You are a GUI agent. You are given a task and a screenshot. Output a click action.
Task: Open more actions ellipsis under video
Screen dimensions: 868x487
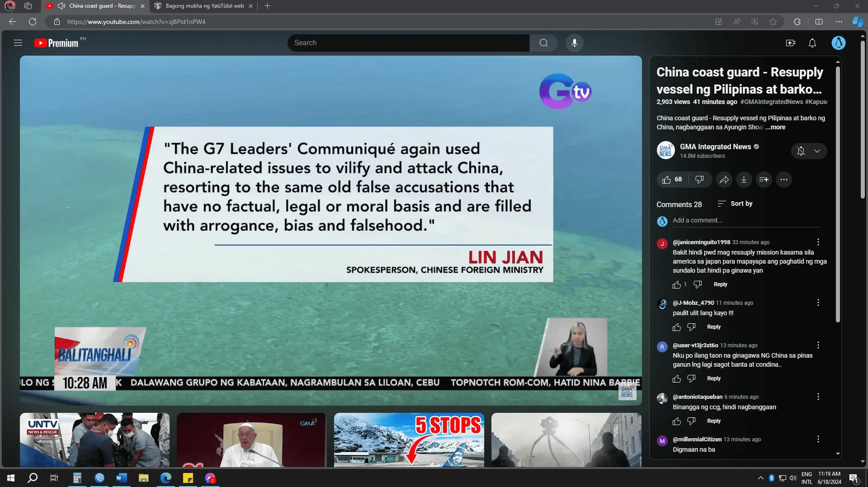click(x=783, y=180)
